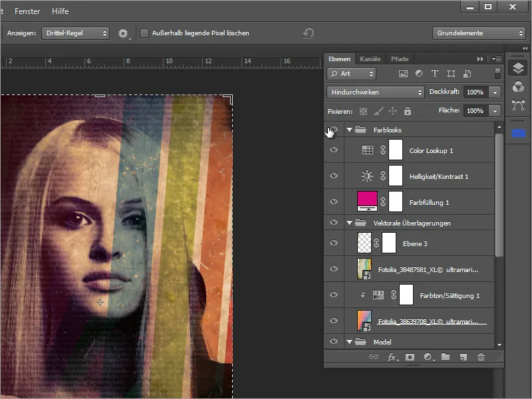The height and width of the screenshot is (399, 532).
Task: Switch to the Kanäle tab
Action: pyautogui.click(x=370, y=59)
